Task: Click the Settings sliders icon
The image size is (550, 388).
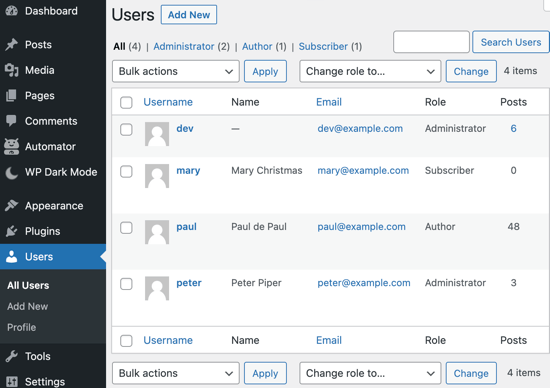Action: pyautogui.click(x=12, y=381)
